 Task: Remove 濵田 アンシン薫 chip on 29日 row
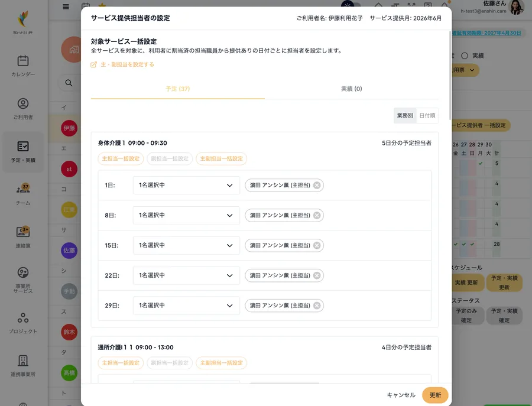317,306
